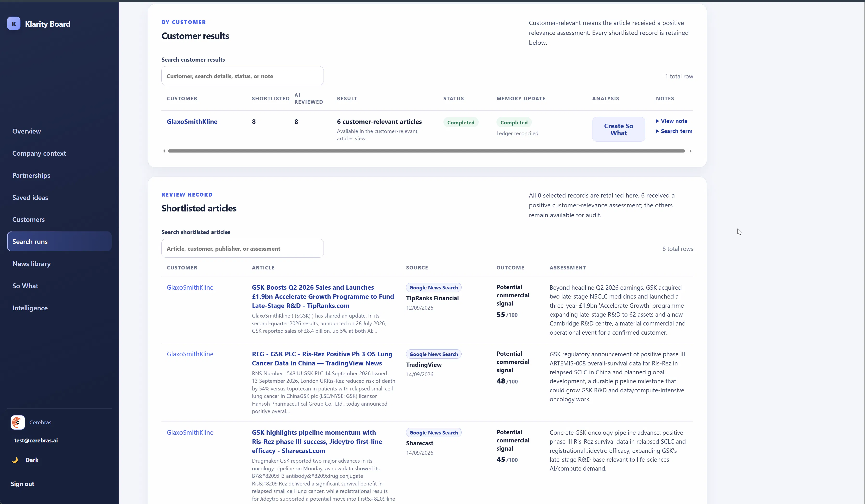
Task: Click the Create So What button
Action: point(618,129)
